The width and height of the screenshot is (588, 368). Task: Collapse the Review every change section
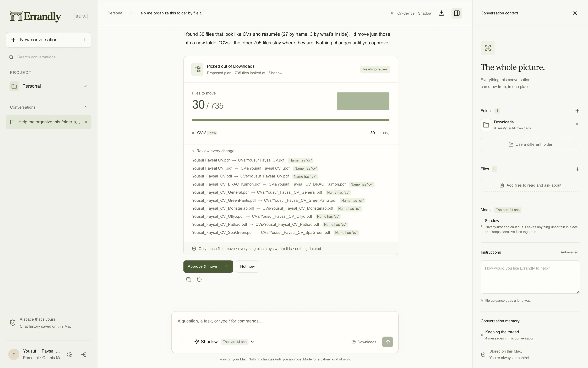tap(213, 151)
